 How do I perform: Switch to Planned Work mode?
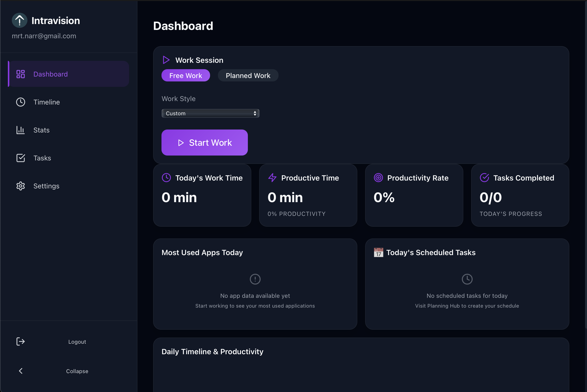tap(248, 76)
